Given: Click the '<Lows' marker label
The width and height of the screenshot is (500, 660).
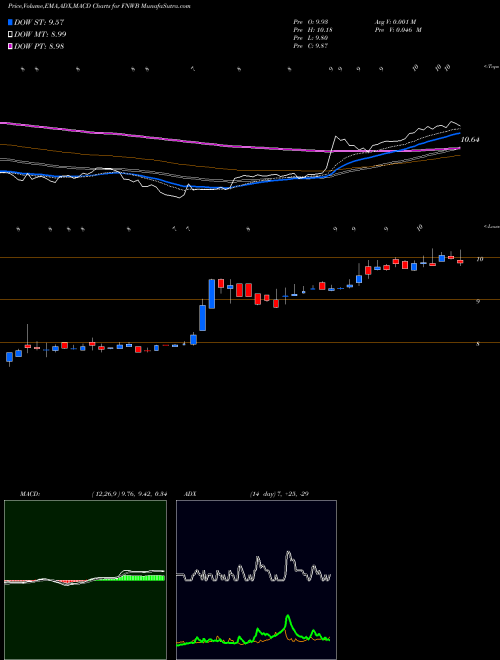Looking at the screenshot, I should tap(491, 226).
